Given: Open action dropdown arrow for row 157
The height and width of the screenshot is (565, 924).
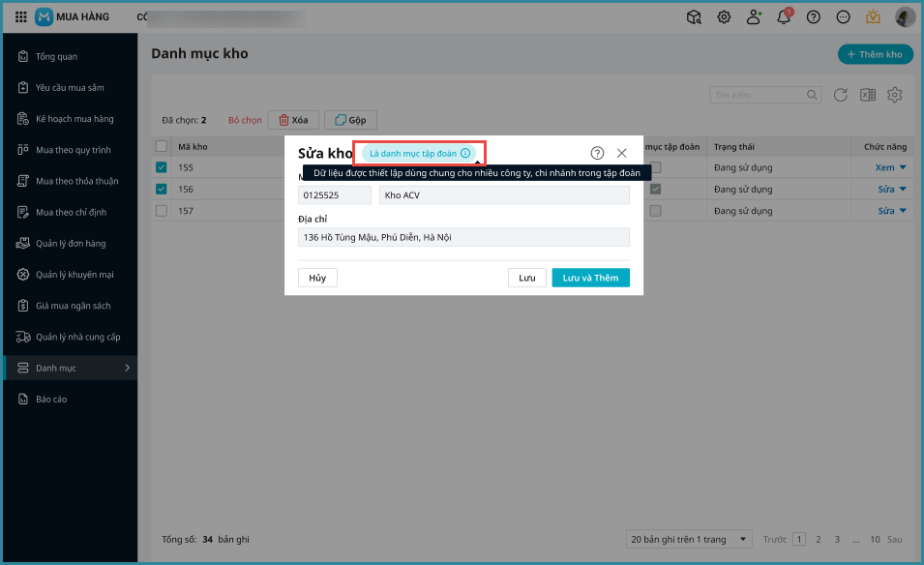Looking at the screenshot, I should (x=903, y=211).
